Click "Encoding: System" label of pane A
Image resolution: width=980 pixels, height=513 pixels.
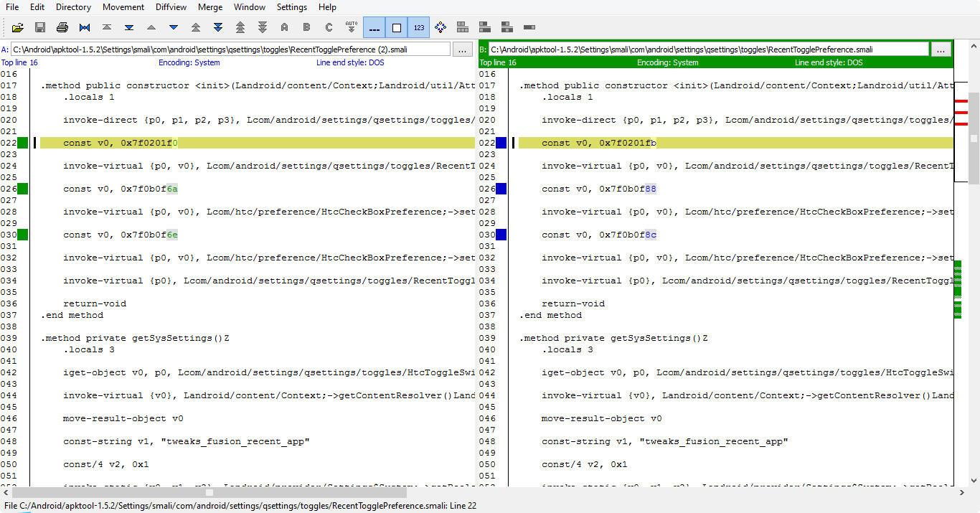point(189,62)
